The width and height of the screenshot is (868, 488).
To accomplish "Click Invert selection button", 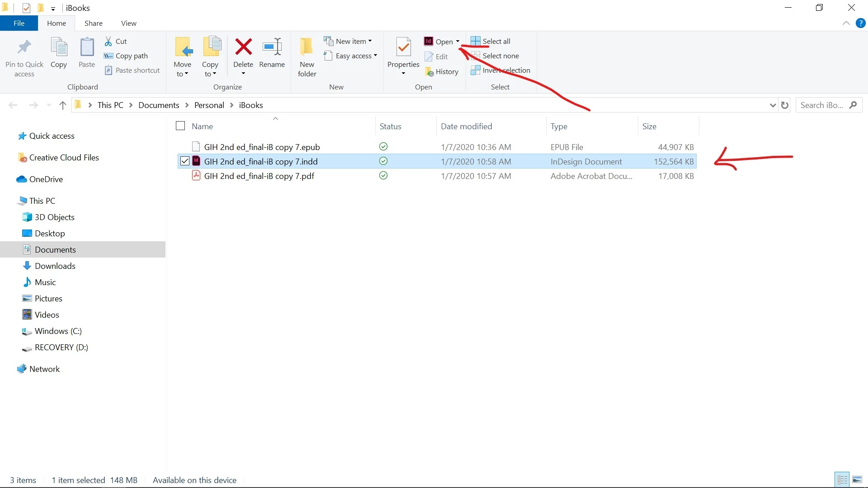I will point(500,70).
